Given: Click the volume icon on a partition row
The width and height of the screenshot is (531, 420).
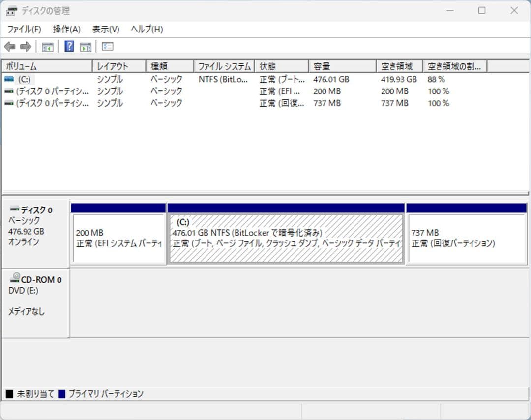Looking at the screenshot, I should (x=10, y=91).
